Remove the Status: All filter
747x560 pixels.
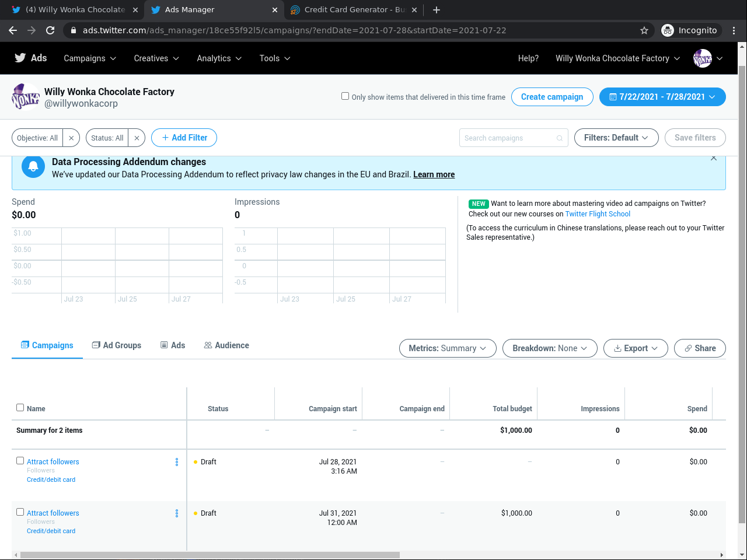point(137,138)
